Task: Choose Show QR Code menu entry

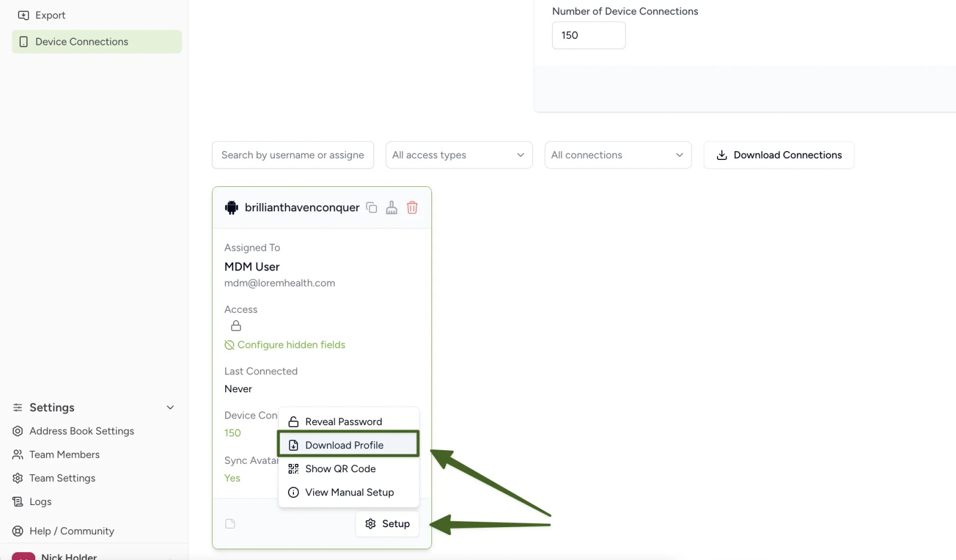Action: tap(348, 469)
